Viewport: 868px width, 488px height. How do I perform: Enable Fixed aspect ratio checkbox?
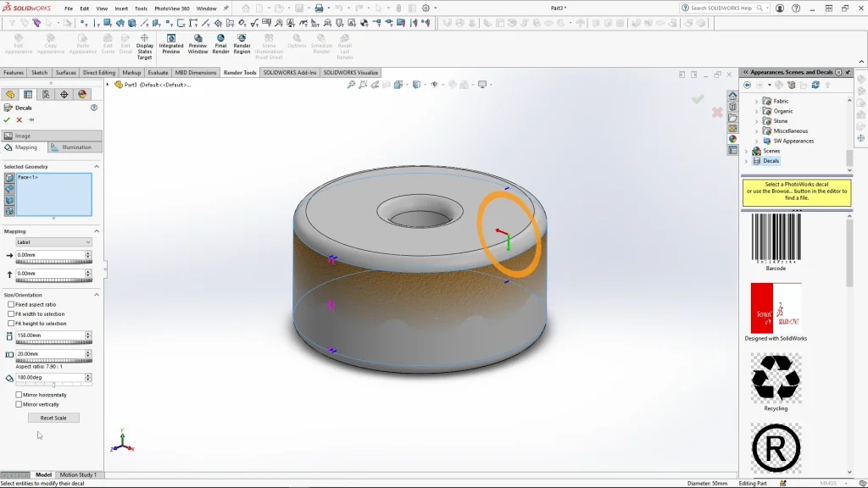click(x=11, y=304)
